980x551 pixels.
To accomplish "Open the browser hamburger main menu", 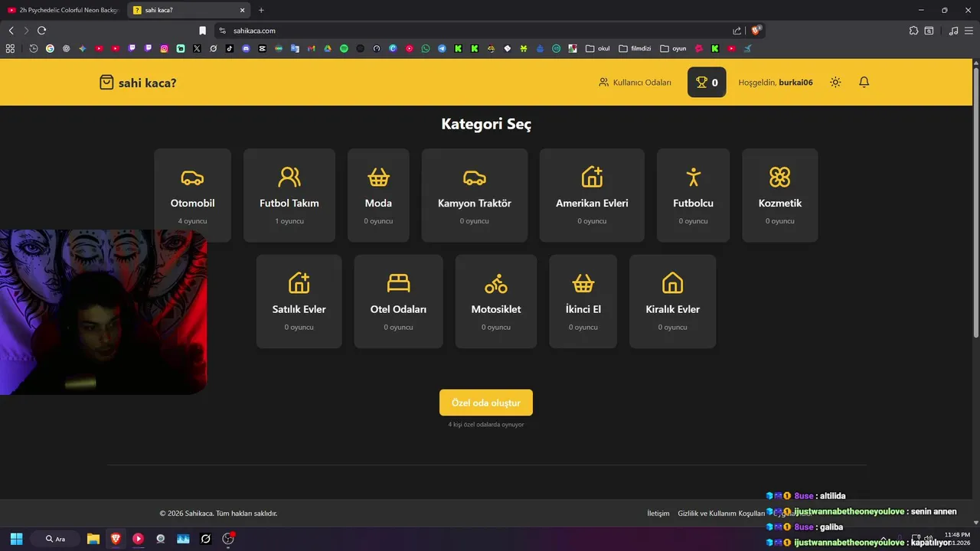I will pyautogui.click(x=969, y=31).
